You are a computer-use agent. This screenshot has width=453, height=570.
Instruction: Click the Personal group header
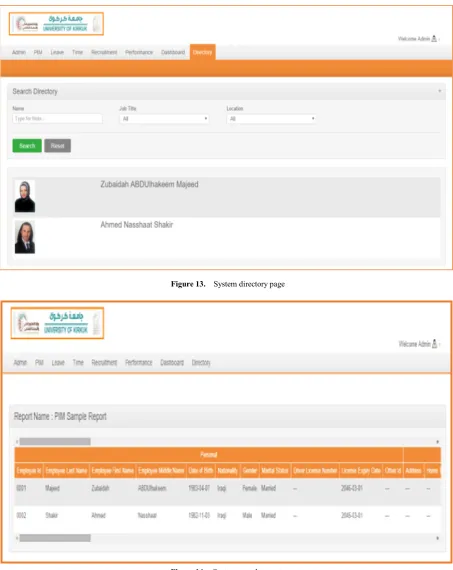[x=209, y=454]
